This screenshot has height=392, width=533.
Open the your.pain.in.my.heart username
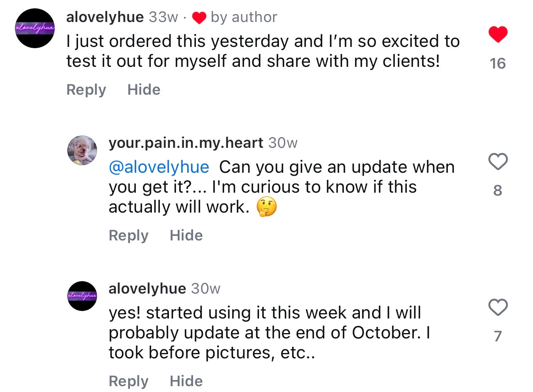(x=186, y=143)
